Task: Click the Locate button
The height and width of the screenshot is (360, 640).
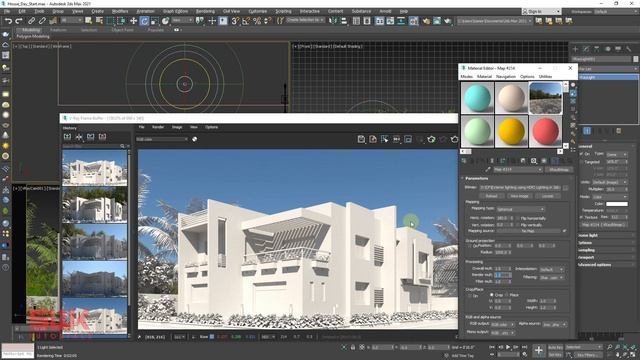Action: [548, 196]
